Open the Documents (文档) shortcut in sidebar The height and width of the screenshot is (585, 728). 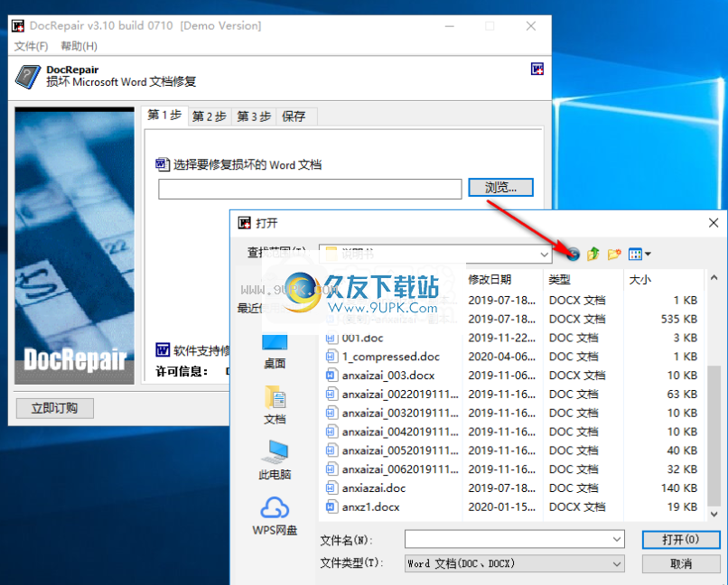pyautogui.click(x=275, y=404)
